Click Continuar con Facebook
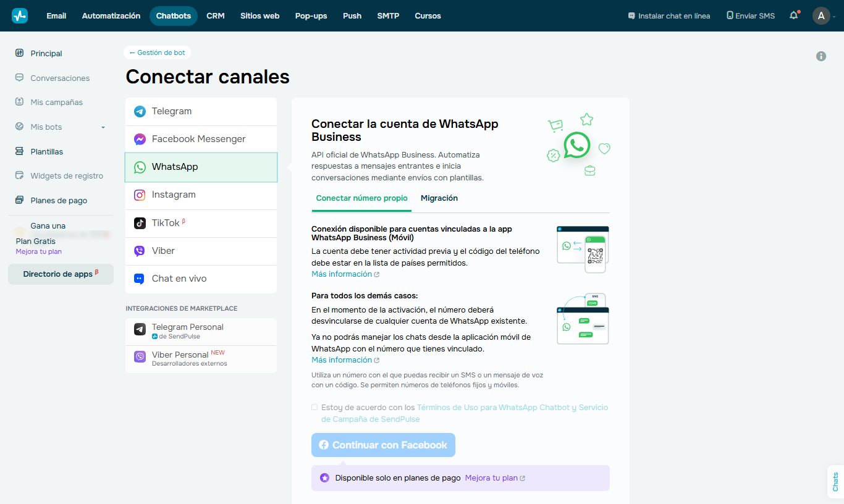The image size is (844, 504). pos(383,445)
